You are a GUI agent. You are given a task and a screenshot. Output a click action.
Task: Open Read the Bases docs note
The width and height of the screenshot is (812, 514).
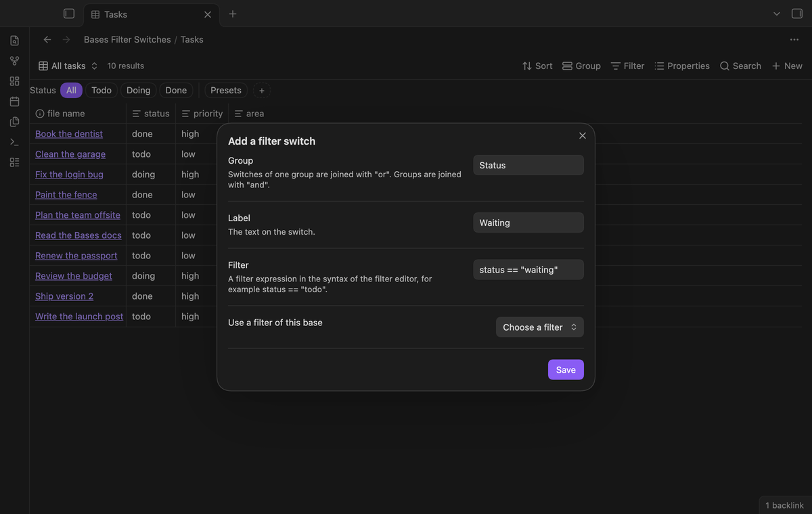78,235
